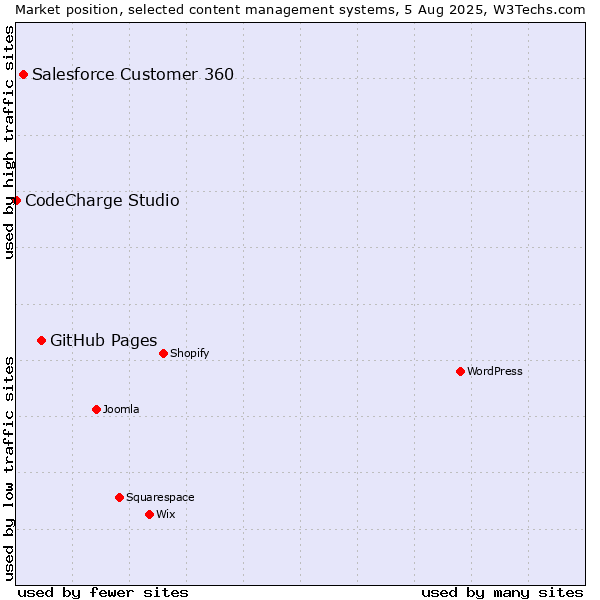Click the Joomla red marker
This screenshot has height=600, width=600.
pos(96,410)
